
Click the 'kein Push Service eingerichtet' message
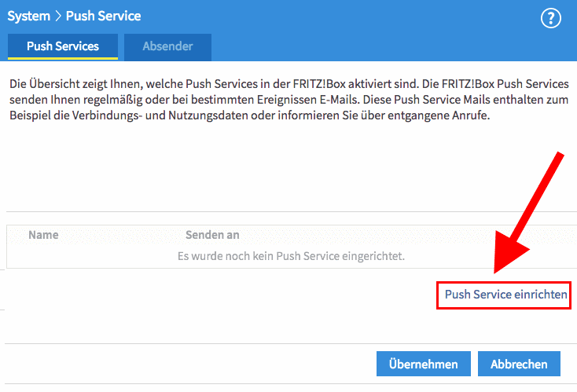(291, 256)
